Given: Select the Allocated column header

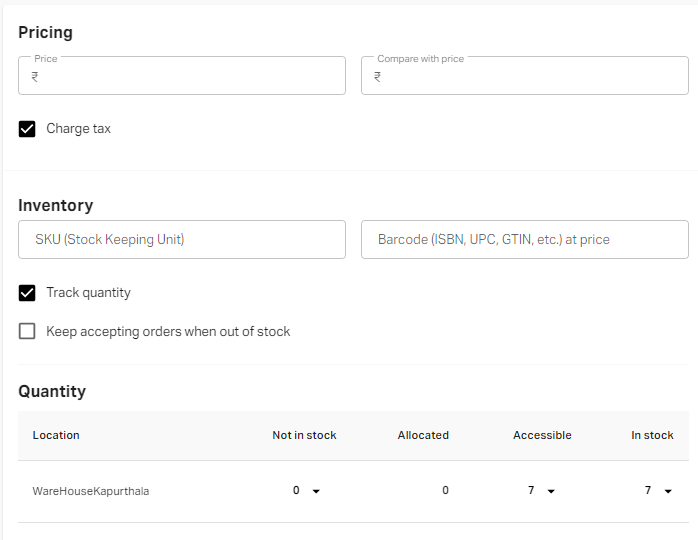Looking at the screenshot, I should (x=423, y=435).
